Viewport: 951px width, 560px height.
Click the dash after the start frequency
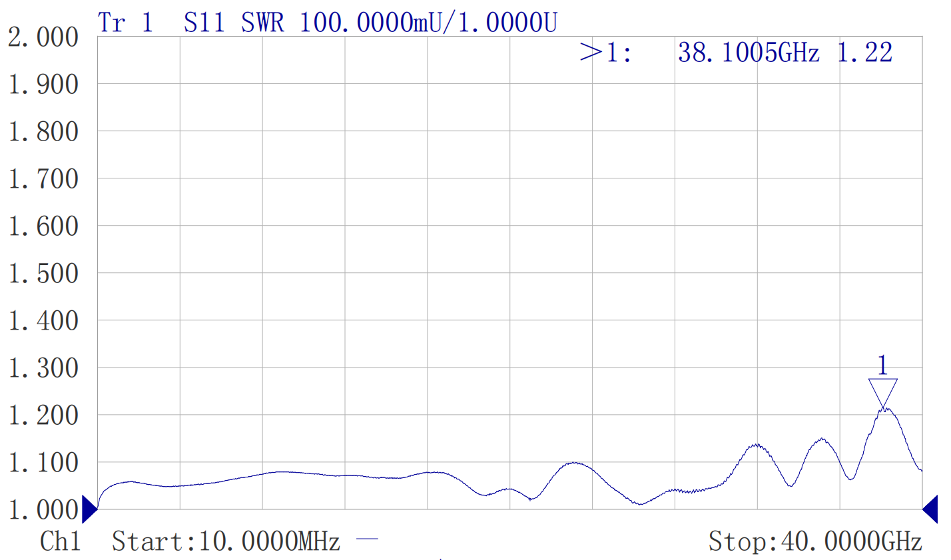pyautogui.click(x=367, y=539)
